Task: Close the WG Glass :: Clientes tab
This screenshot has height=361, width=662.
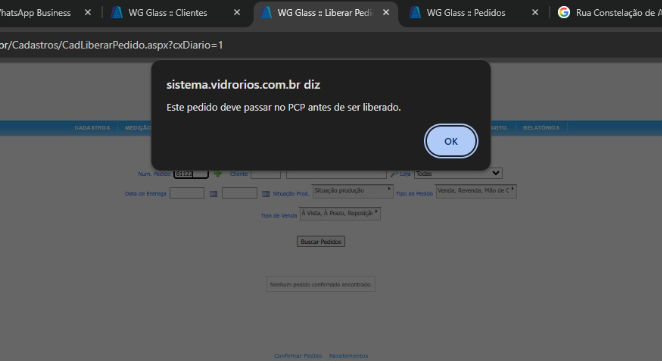Action: pos(237,13)
